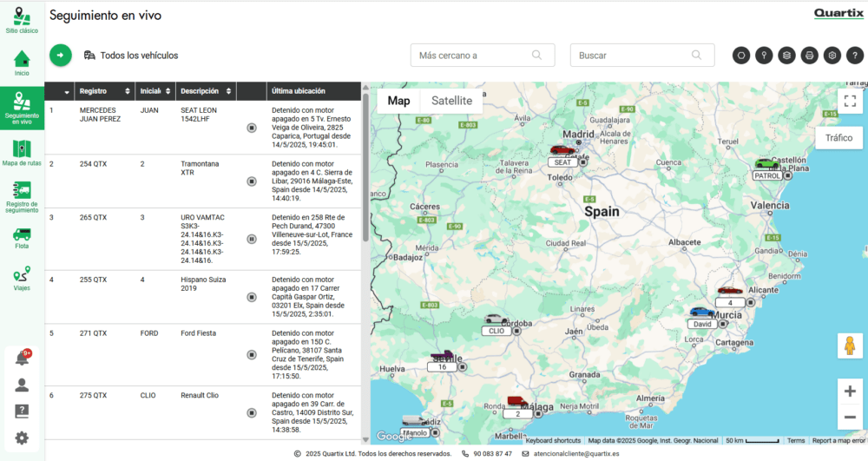Click the location pin toolbar icon
The image size is (868, 461).
pyautogui.click(x=764, y=56)
